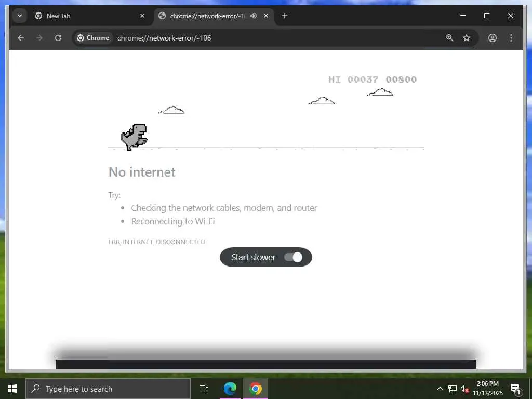Viewport: 532px width, 399px height.
Task: Close the Chrome window
Action: (511, 16)
